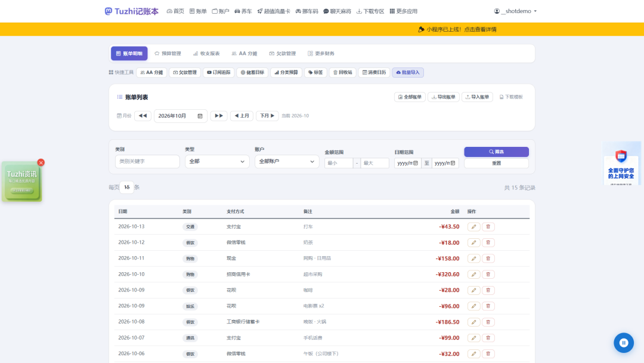Screen dimensions: 644x363
Task: Click the 全部账单 button
Action: pyautogui.click(x=410, y=97)
